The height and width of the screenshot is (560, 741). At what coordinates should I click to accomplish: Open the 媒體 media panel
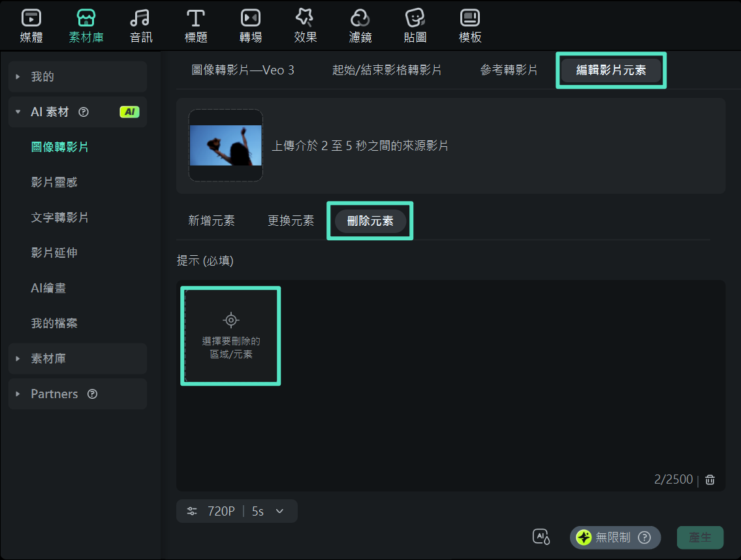30,25
